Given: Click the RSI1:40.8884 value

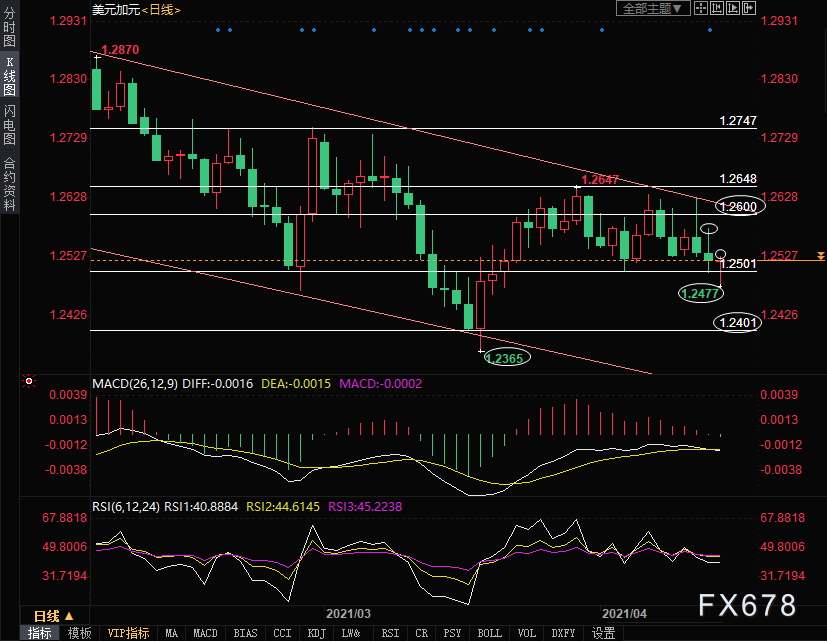Looking at the screenshot, I should [201, 507].
